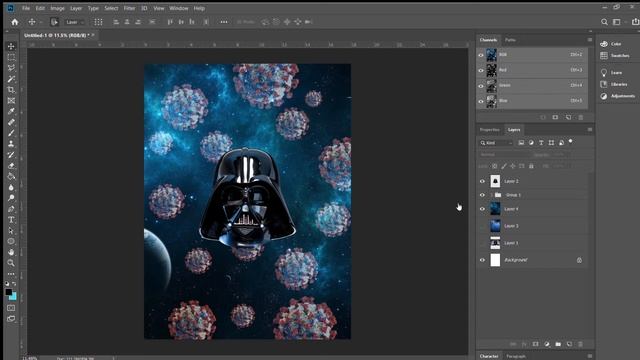Select the Hand tool
The width and height of the screenshot is (640, 360).
pyautogui.click(x=11, y=252)
